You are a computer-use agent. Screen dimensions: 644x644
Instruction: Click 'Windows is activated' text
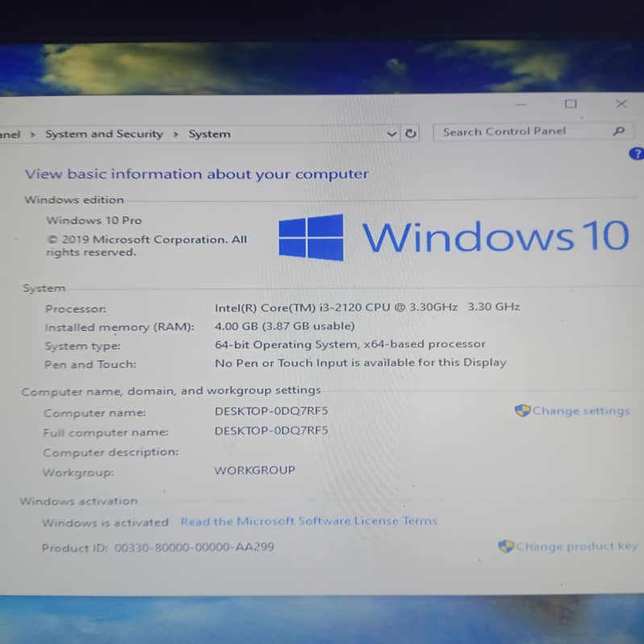(105, 522)
